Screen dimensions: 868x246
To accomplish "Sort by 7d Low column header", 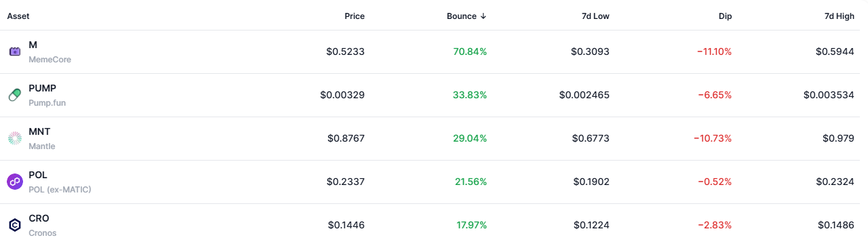I will 594,16.
